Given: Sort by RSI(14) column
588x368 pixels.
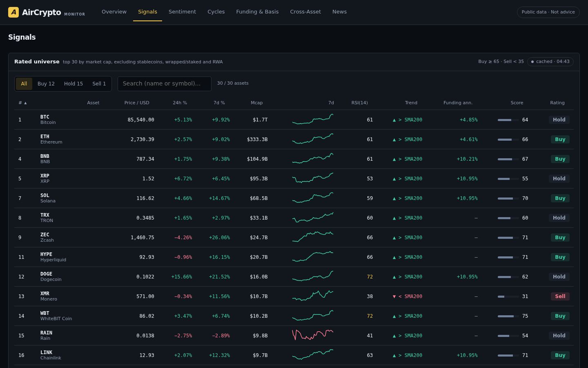Looking at the screenshot, I should pyautogui.click(x=360, y=103).
